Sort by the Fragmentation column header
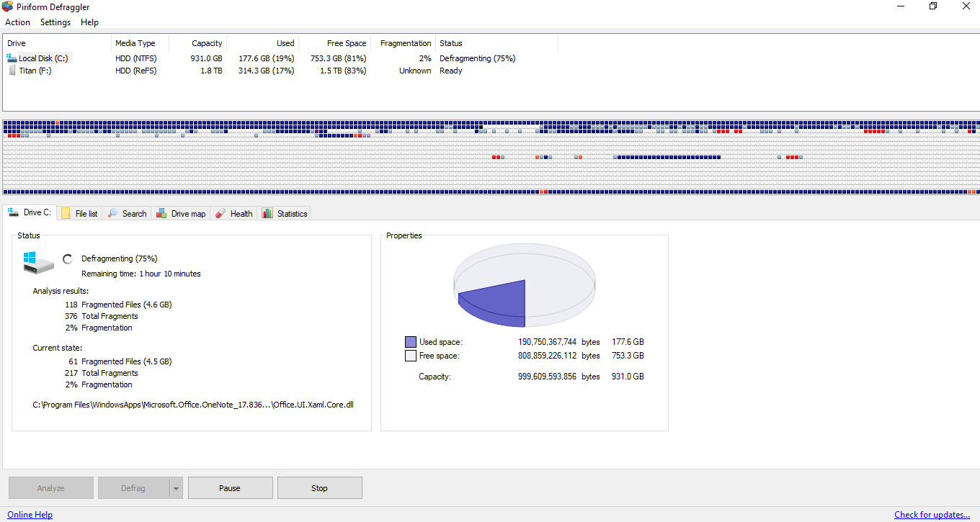This screenshot has height=522, width=980. [403, 43]
